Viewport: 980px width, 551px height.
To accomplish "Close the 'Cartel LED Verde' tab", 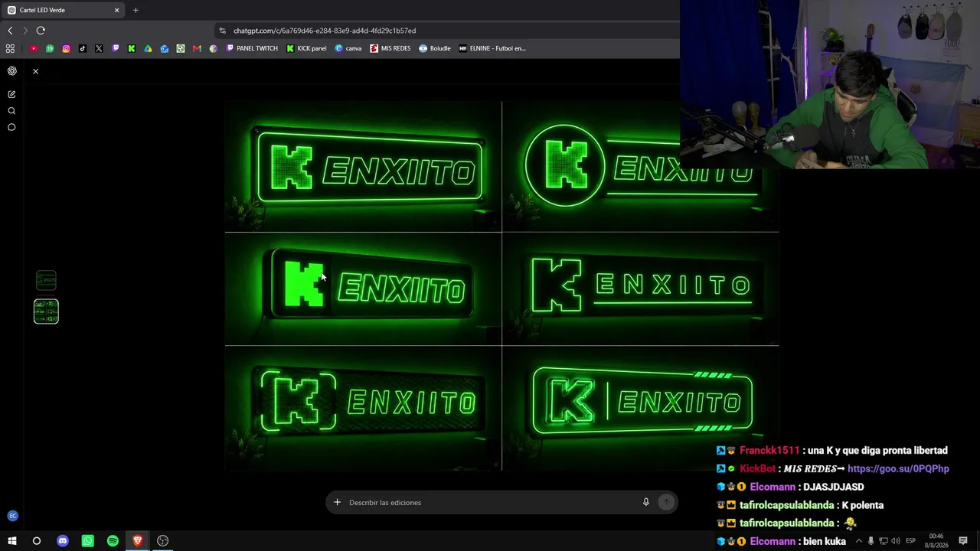I will point(116,10).
